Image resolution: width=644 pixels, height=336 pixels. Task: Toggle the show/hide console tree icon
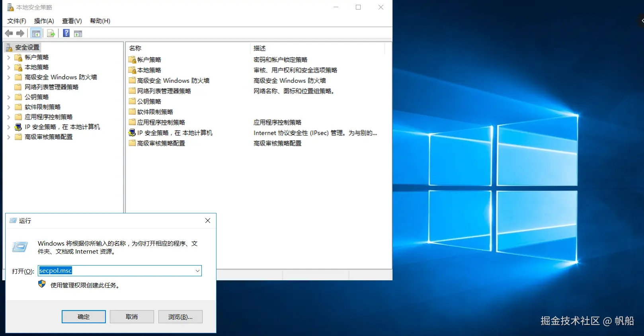point(36,33)
